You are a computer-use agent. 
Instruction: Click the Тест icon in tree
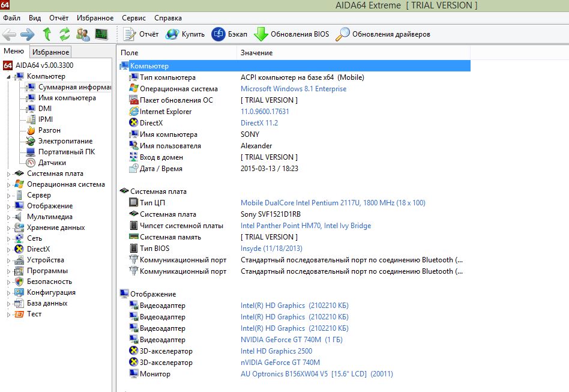point(19,315)
